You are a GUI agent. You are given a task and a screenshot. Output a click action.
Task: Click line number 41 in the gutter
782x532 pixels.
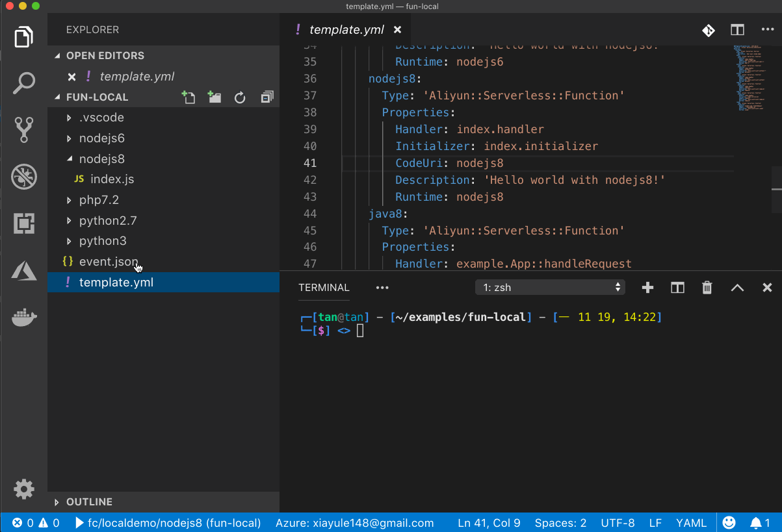(310, 163)
